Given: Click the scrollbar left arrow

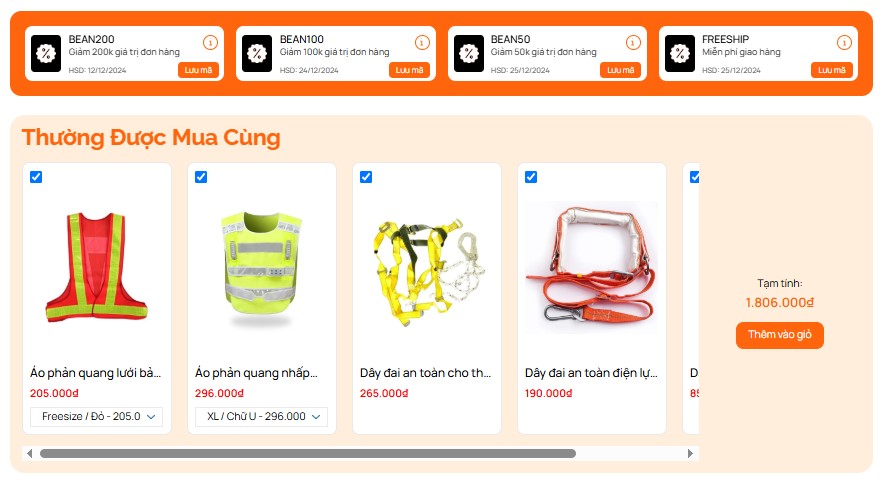Looking at the screenshot, I should click(29, 453).
